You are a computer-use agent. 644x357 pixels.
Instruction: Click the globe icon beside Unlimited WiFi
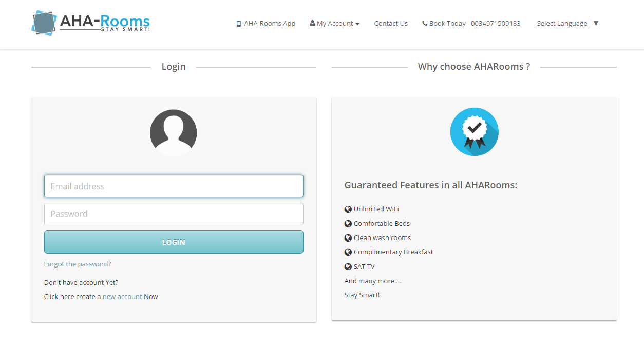click(348, 209)
